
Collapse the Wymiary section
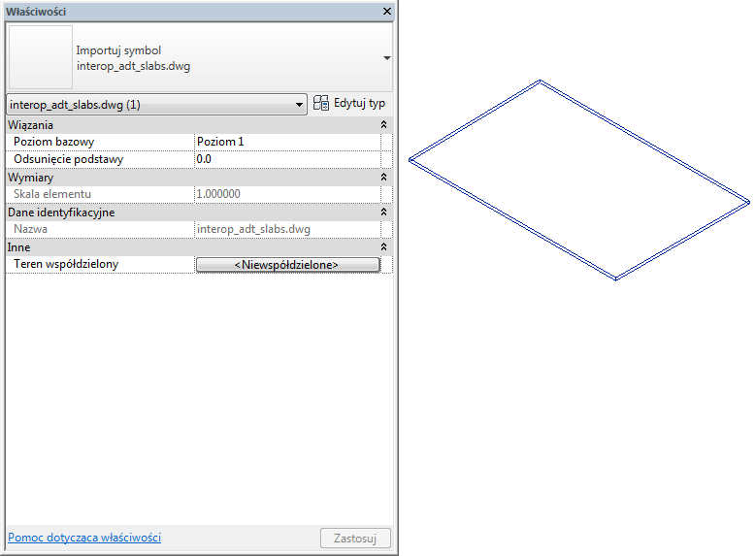(383, 178)
